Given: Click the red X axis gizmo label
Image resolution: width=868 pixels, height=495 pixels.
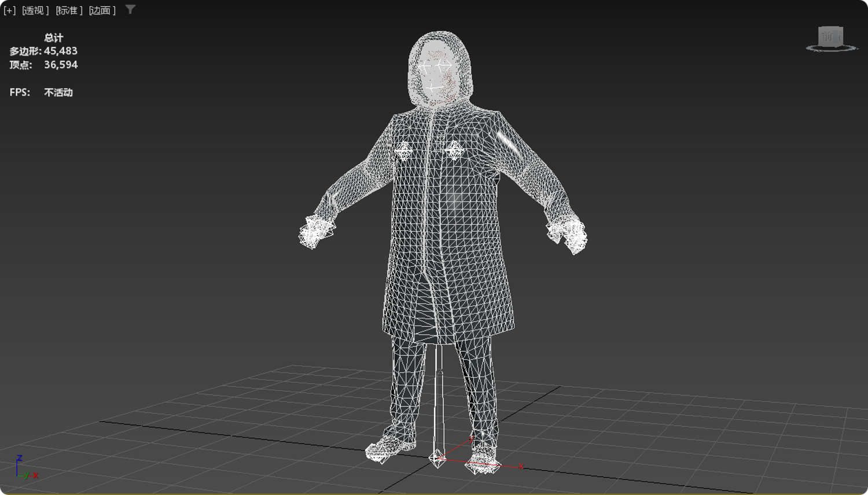Looking at the screenshot, I should (521, 466).
